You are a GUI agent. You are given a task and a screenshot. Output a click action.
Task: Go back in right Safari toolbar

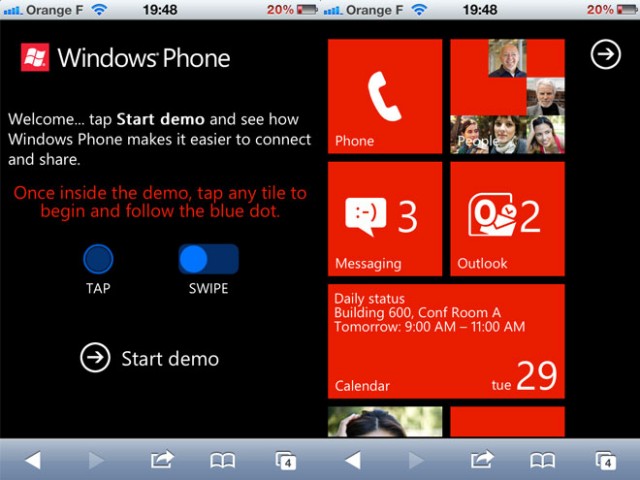pos(353,460)
